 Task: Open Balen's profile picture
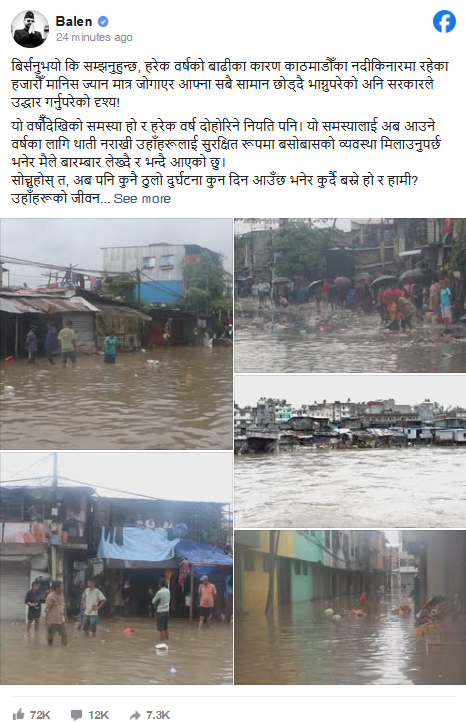(30, 29)
